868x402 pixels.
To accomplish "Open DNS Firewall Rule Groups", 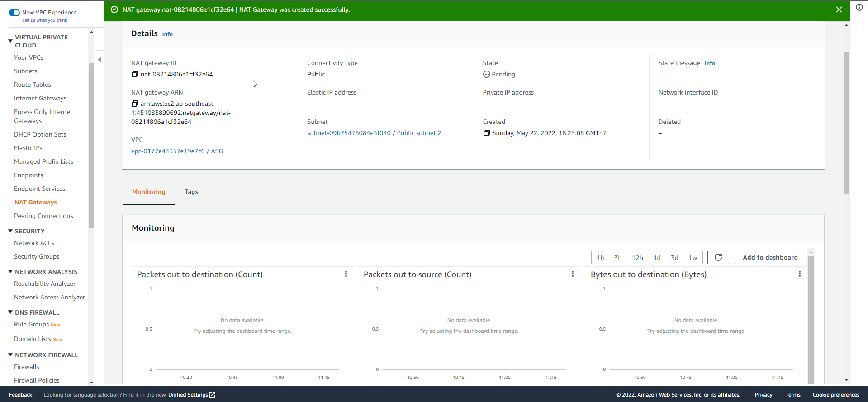I will point(31,324).
